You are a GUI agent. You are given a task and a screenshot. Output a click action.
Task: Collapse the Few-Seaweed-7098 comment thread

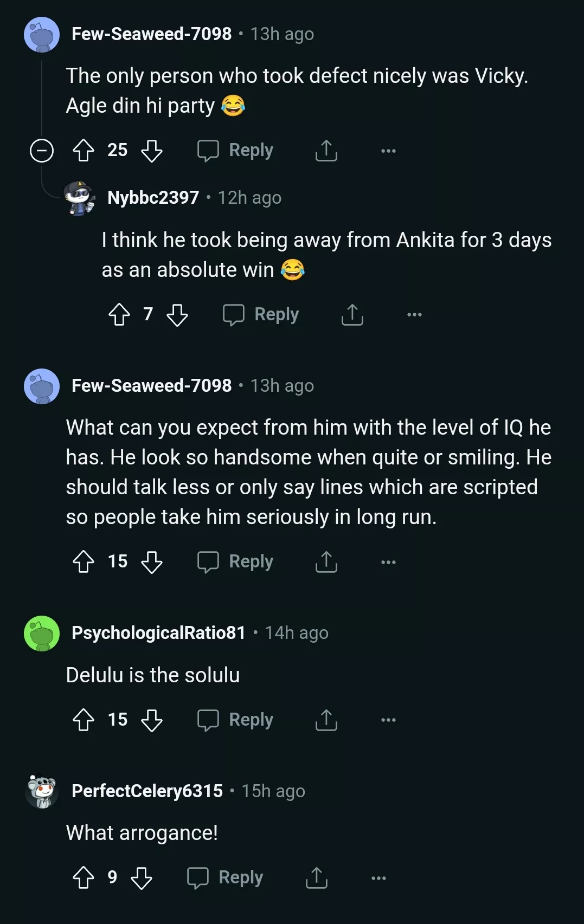(x=42, y=150)
